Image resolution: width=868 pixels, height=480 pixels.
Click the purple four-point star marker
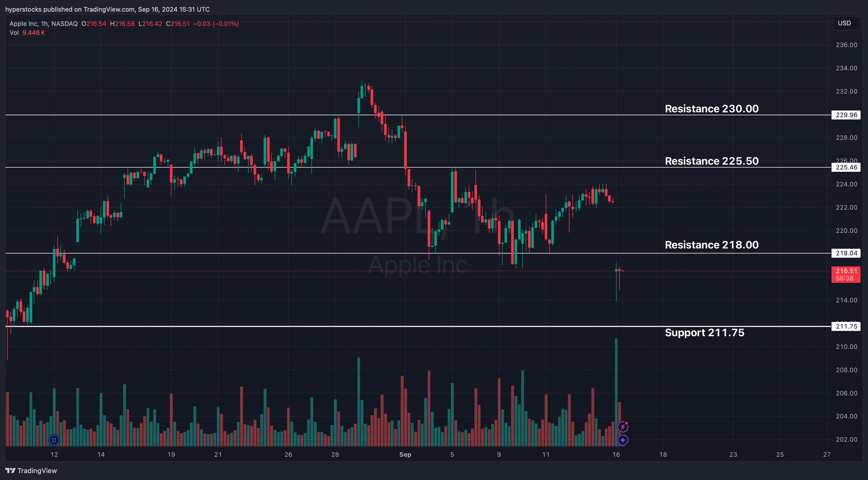coord(622,440)
